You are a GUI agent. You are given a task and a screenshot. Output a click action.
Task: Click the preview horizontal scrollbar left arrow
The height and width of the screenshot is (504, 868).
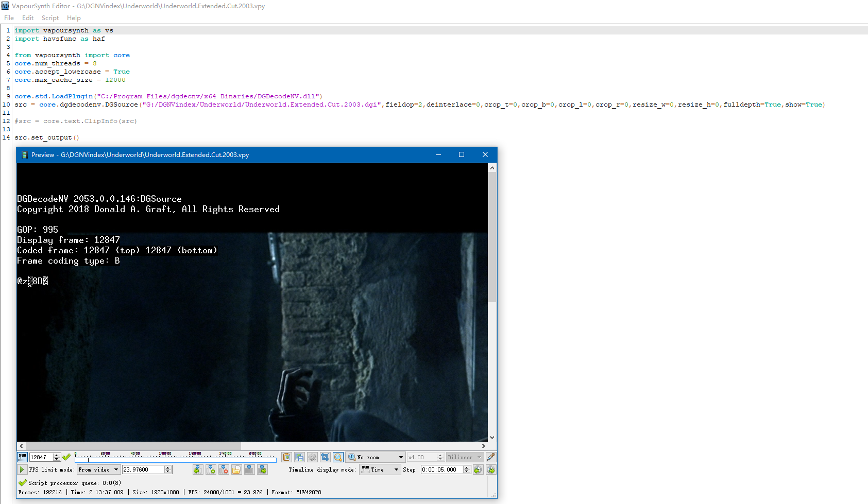click(x=21, y=446)
